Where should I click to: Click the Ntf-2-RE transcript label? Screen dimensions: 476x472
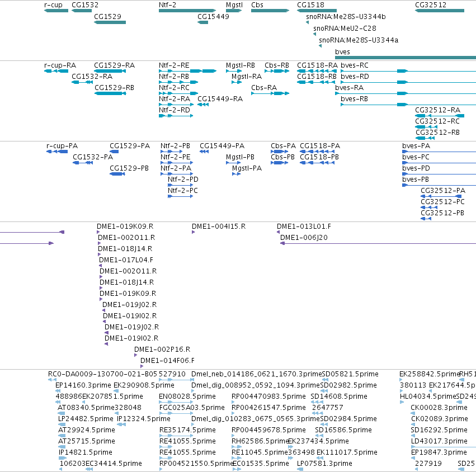(174, 65)
